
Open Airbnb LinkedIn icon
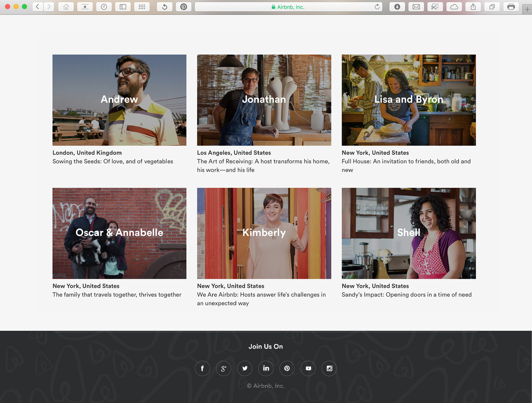point(266,368)
